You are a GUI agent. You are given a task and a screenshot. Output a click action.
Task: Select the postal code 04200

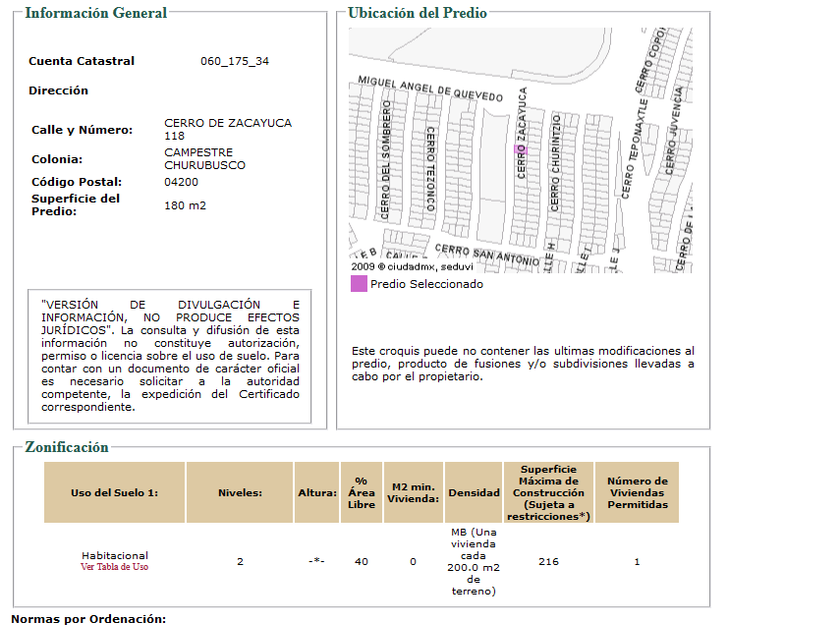point(181,183)
